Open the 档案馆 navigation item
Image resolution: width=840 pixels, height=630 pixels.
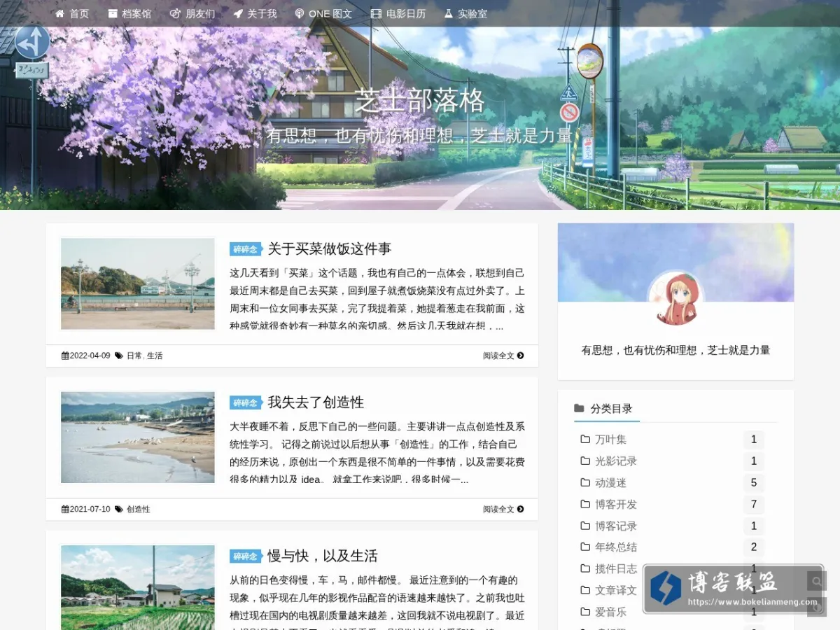tap(129, 13)
